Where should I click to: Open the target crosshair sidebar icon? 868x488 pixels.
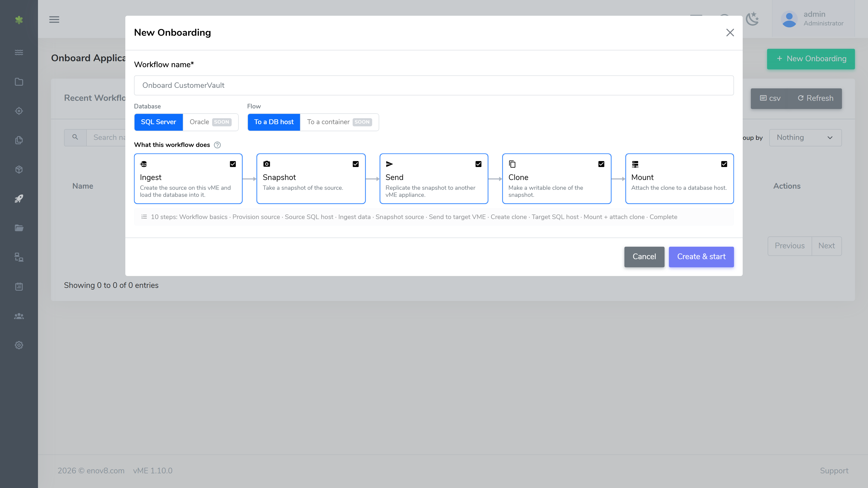click(x=19, y=111)
